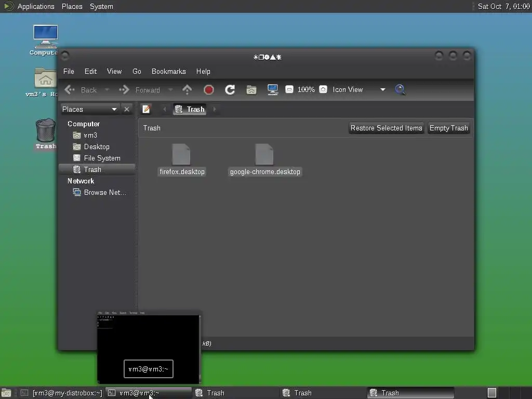Image resolution: width=532 pixels, height=399 pixels.
Task: Select Desktop in the sidebar
Action: click(x=97, y=147)
